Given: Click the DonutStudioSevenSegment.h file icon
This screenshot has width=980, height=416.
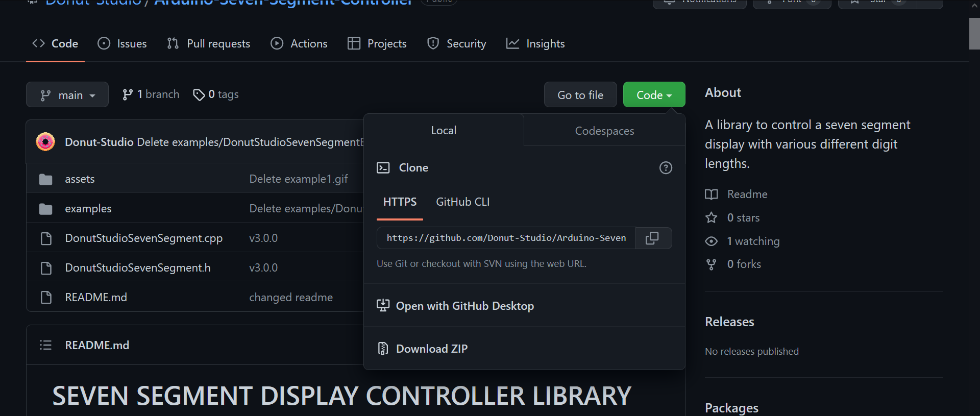Looking at the screenshot, I should point(46,268).
